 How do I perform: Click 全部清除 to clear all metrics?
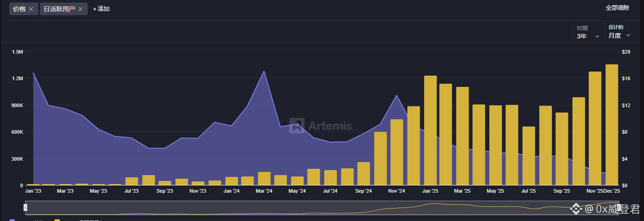[617, 8]
